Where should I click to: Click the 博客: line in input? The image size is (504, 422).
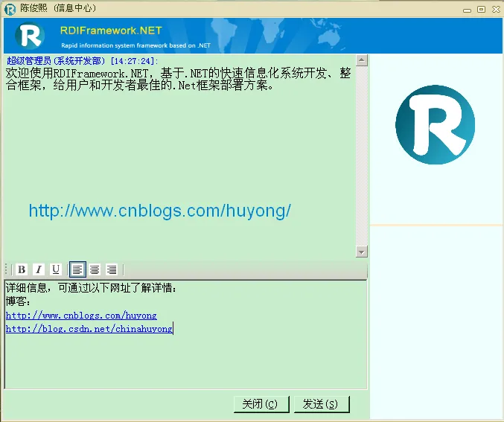coord(18,301)
